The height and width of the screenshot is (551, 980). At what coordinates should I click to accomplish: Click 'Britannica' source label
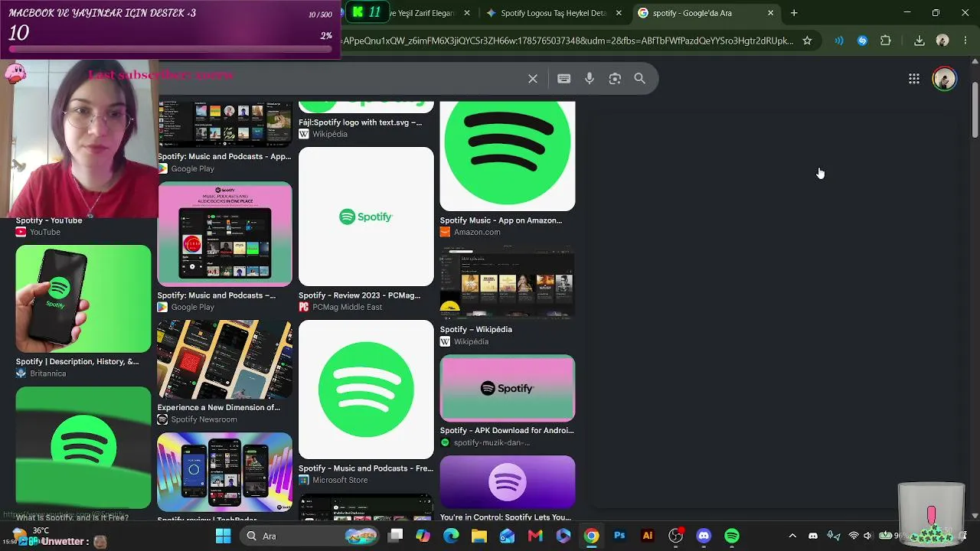coord(47,373)
